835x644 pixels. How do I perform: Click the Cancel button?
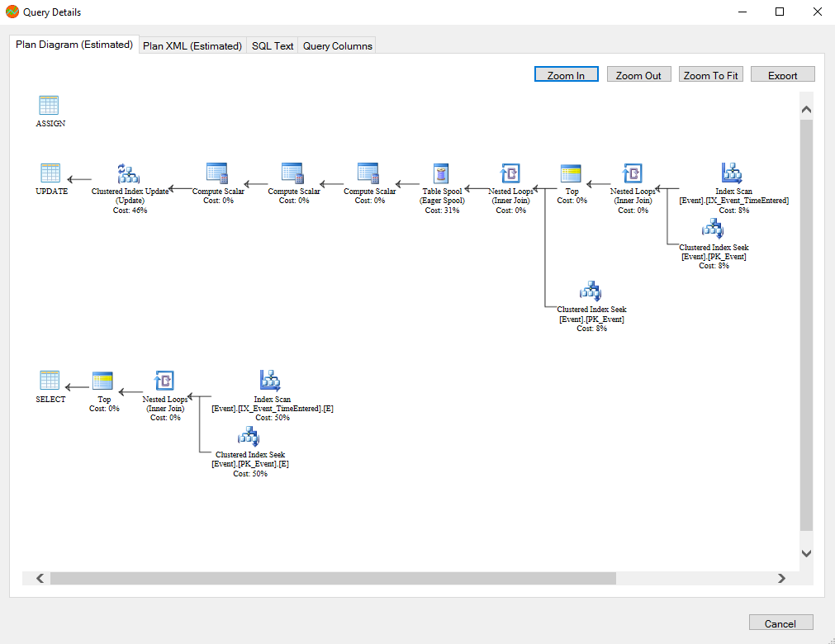point(780,623)
